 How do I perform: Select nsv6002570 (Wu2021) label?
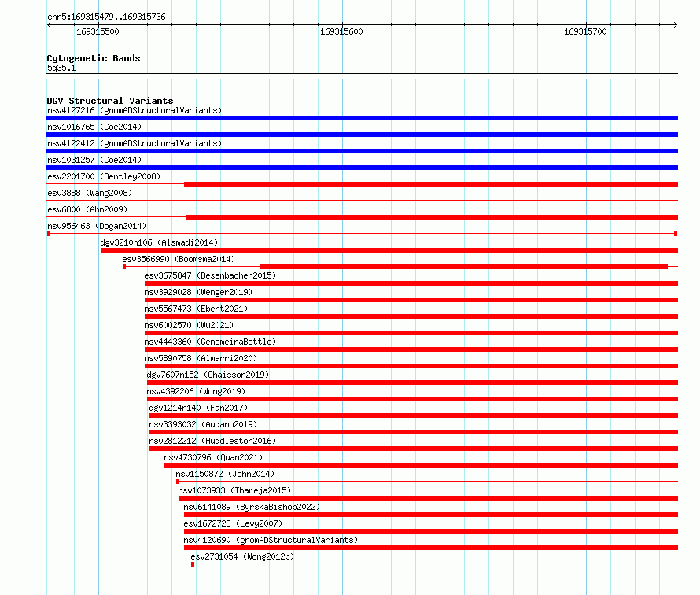point(189,325)
